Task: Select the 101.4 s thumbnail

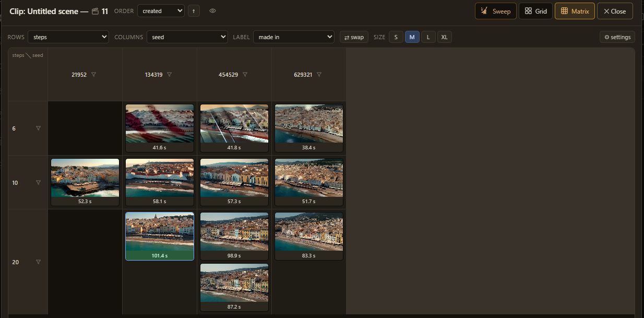Action: tap(160, 236)
